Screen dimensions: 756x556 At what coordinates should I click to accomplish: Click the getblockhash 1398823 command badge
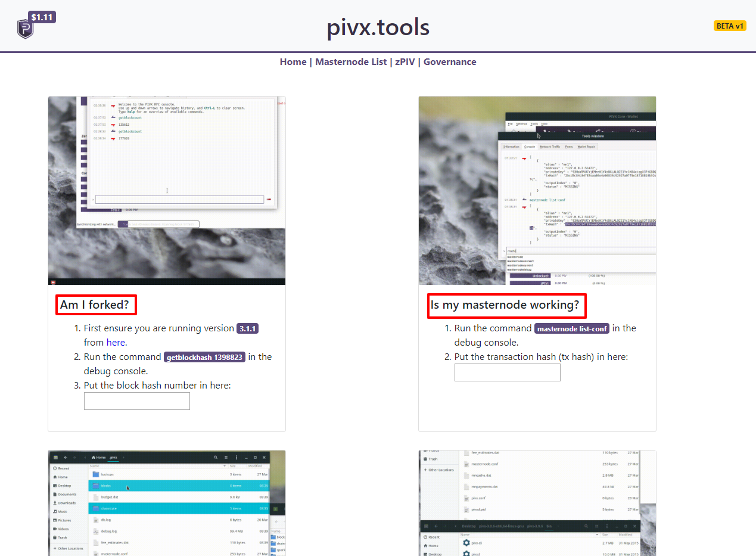[205, 357]
